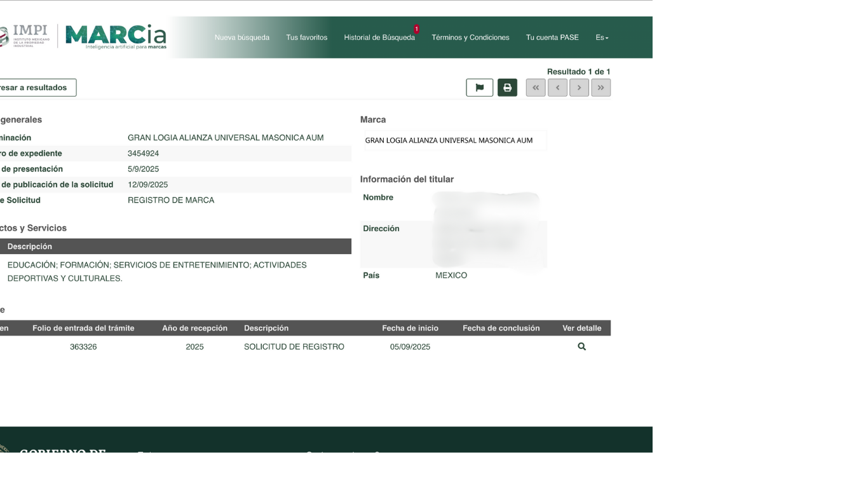868x488 pixels.
Task: Select the REGISTRO DE MARCA value
Action: (x=171, y=200)
